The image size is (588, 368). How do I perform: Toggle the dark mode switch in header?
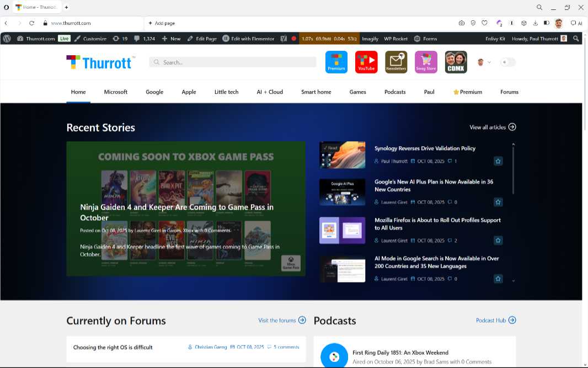click(x=507, y=62)
